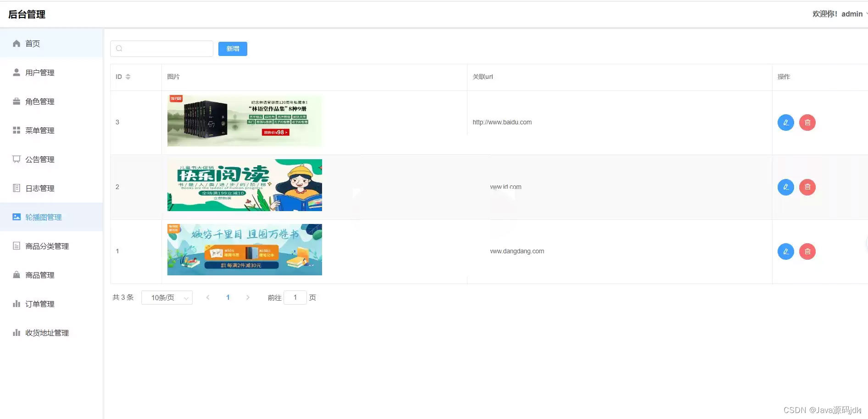Click the shopping bag icon beside 商品管理
Viewport: 868px width, 419px height.
point(17,275)
